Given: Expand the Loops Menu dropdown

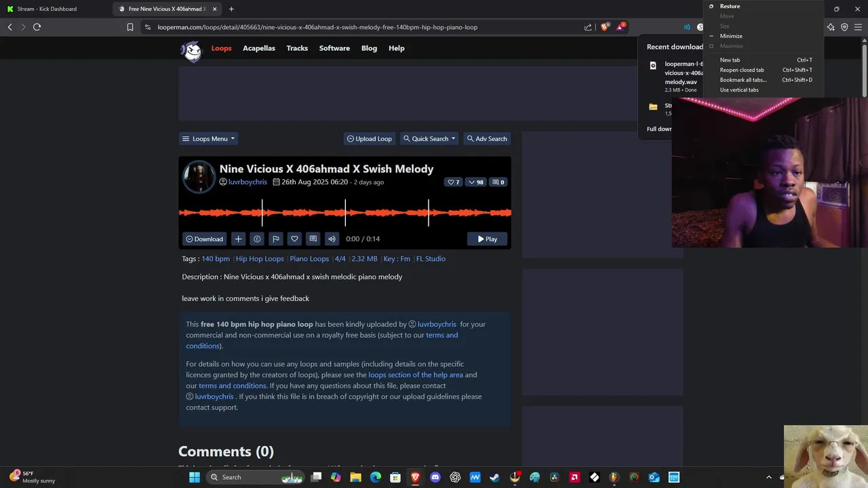Looking at the screenshot, I should tap(208, 139).
